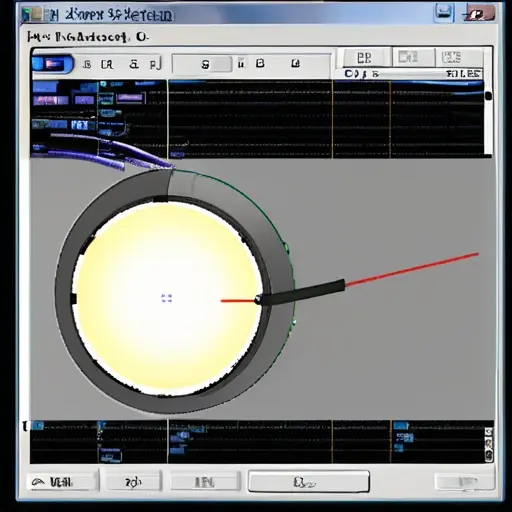Open the menu text below the title bar
This screenshot has height=512, width=512.
[87, 37]
